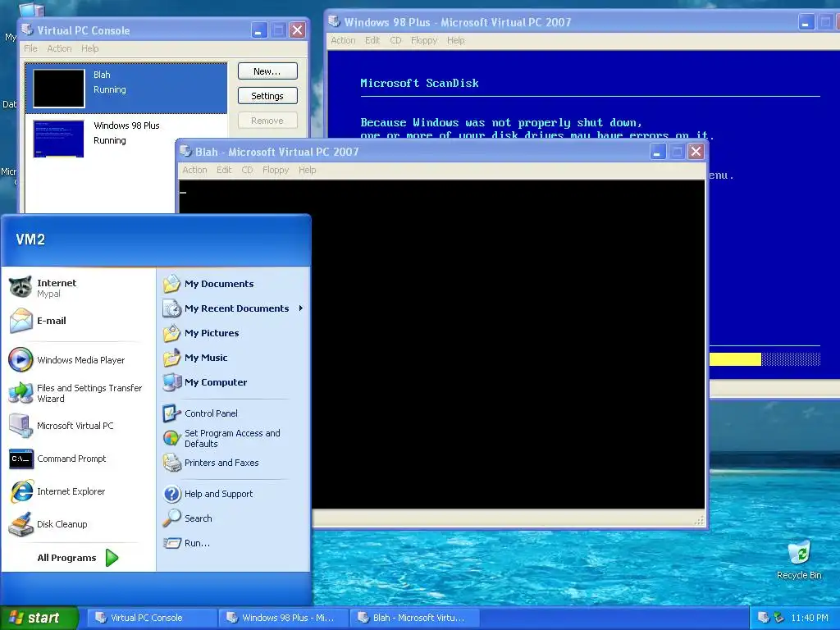Click Blah window title bar icon
The height and width of the screenshot is (630, 840).
coord(185,151)
